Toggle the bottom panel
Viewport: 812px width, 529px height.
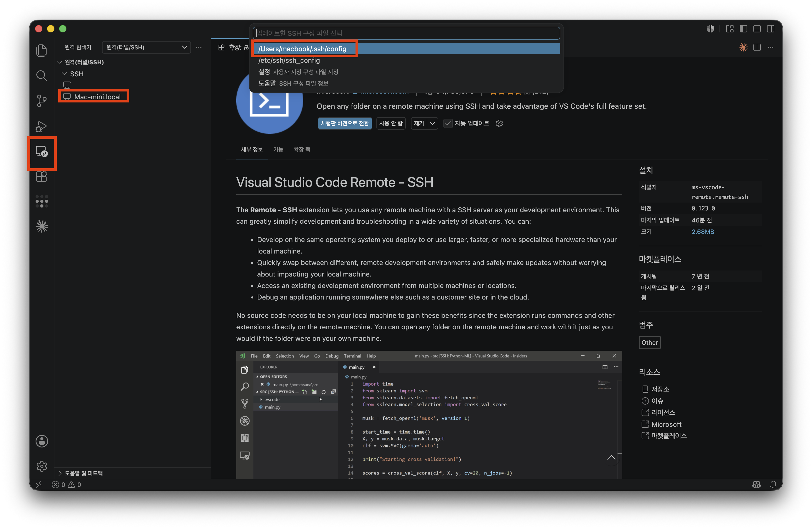757,29
